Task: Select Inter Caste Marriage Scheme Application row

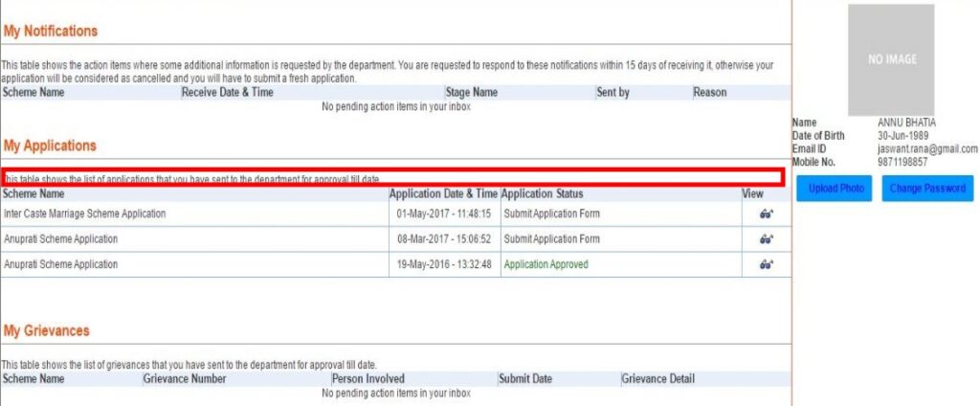Action: pyautogui.click(x=85, y=214)
